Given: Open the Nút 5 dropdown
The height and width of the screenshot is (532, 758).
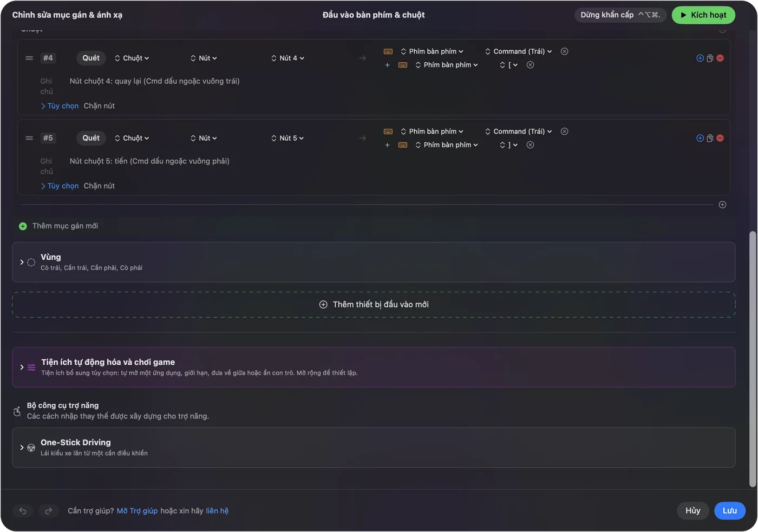Looking at the screenshot, I should click(287, 138).
